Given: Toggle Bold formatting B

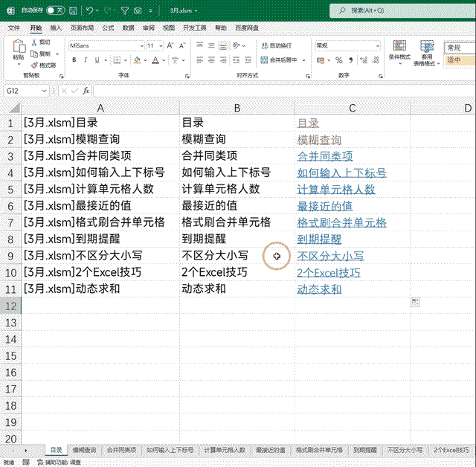Looking at the screenshot, I should pos(74,60).
